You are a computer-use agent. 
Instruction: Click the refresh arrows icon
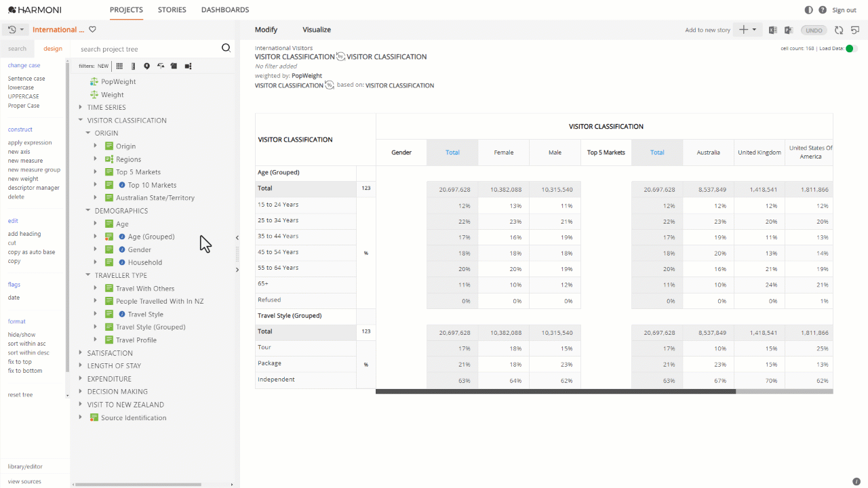click(x=839, y=30)
